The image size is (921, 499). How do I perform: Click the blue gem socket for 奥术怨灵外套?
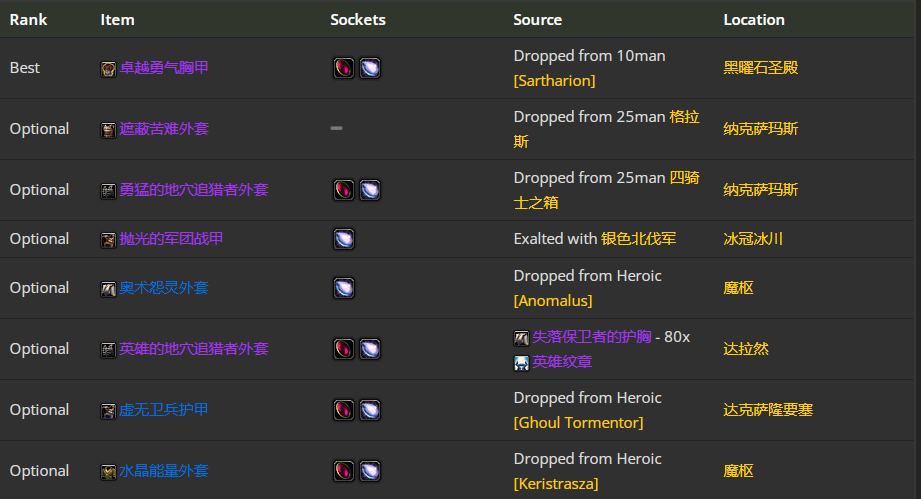[x=344, y=288]
